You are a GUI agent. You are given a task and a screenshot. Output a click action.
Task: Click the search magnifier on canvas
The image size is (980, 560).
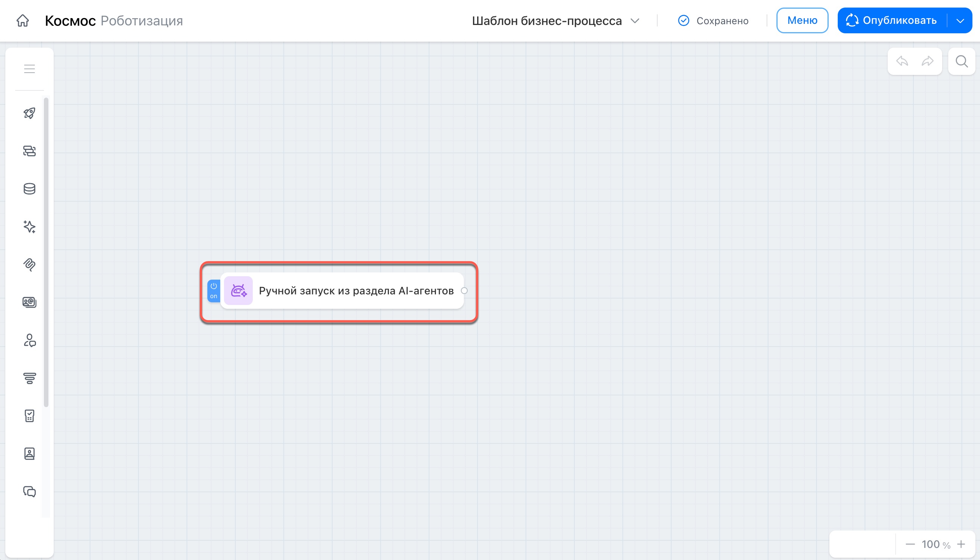[x=961, y=61]
